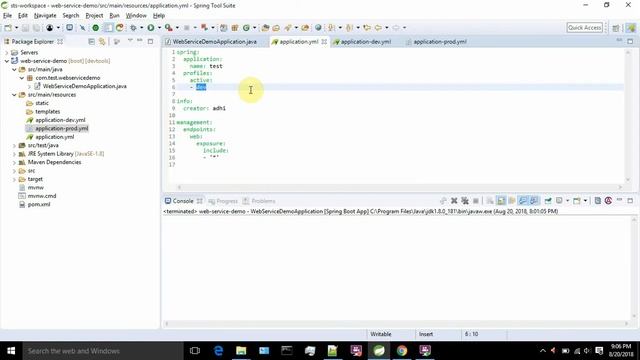This screenshot has width=640, height=360.
Task: Remove Launch in Console toolbar
Action: 454,201
